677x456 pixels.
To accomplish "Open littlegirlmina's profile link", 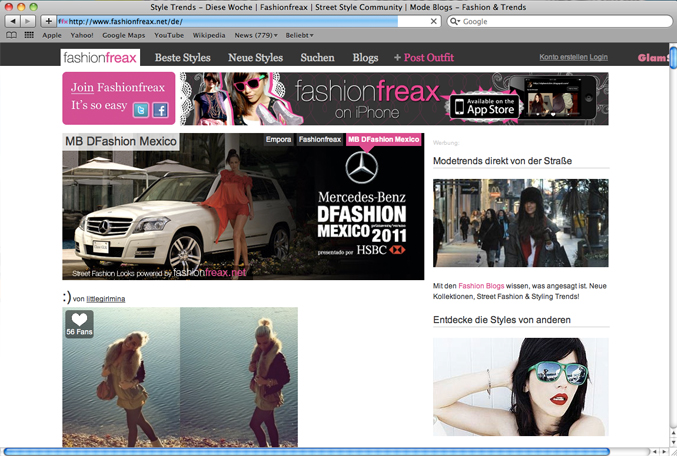I will [106, 299].
